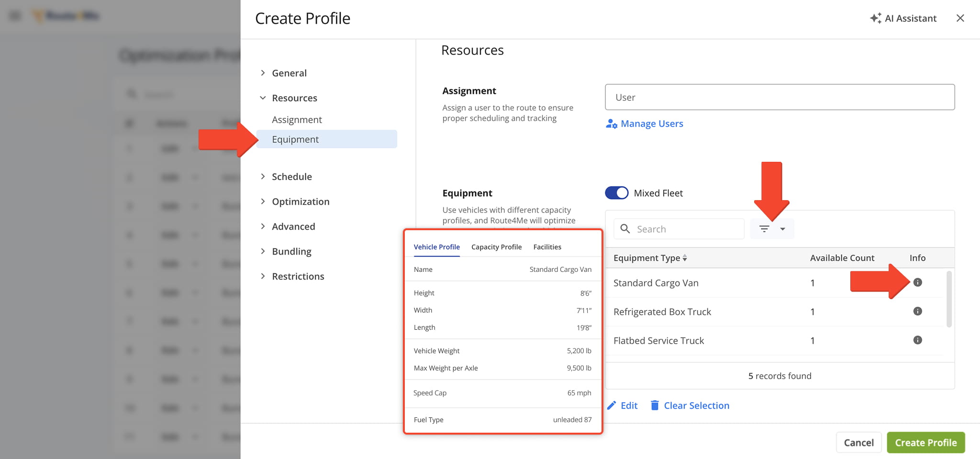Viewport: 980px width, 459px height.
Task: Click the AI Assistant label
Action: click(910, 18)
